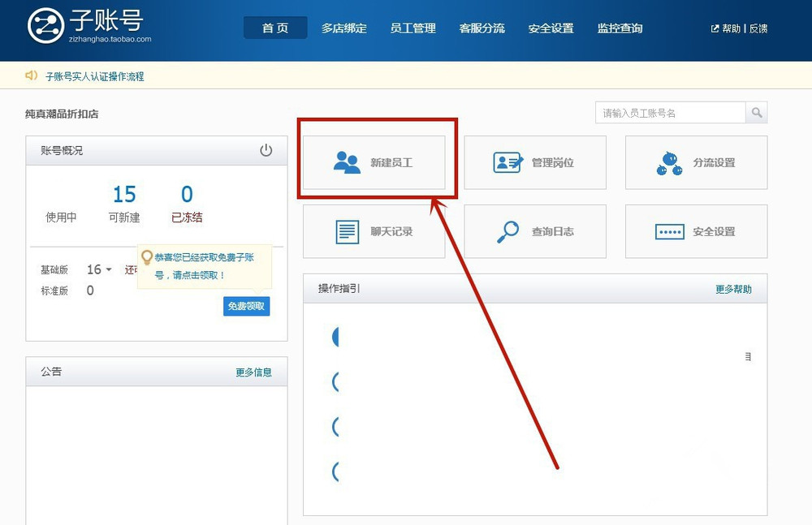Open the 客服分流 menu

[482, 28]
